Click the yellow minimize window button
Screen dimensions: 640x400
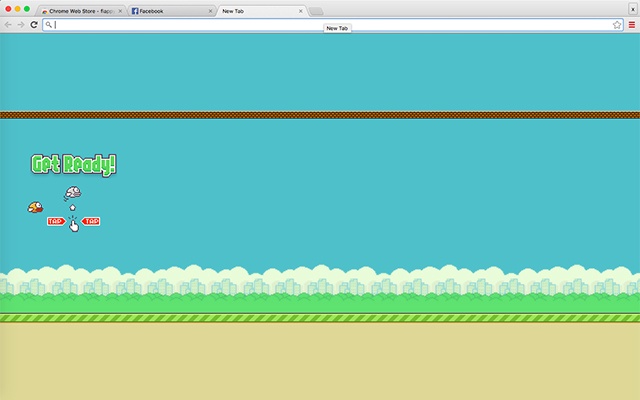(x=18, y=9)
